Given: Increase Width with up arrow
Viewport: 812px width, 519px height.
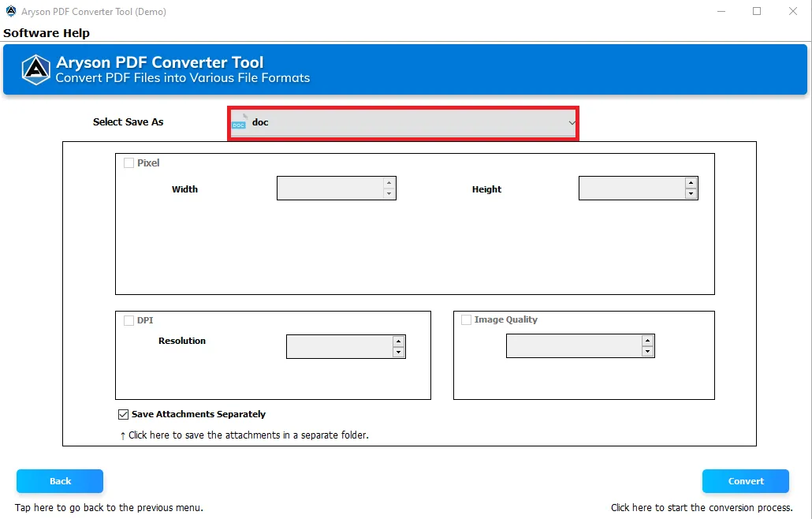Looking at the screenshot, I should pyautogui.click(x=389, y=183).
